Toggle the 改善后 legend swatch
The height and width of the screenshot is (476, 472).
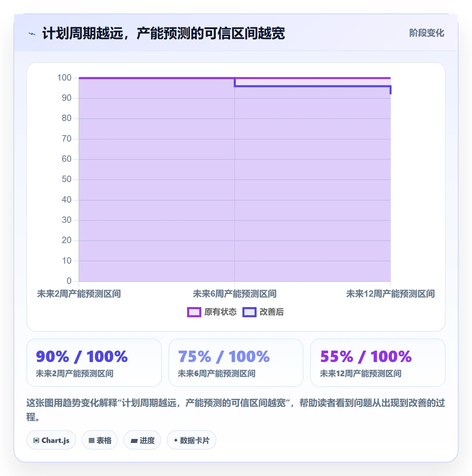tap(249, 312)
